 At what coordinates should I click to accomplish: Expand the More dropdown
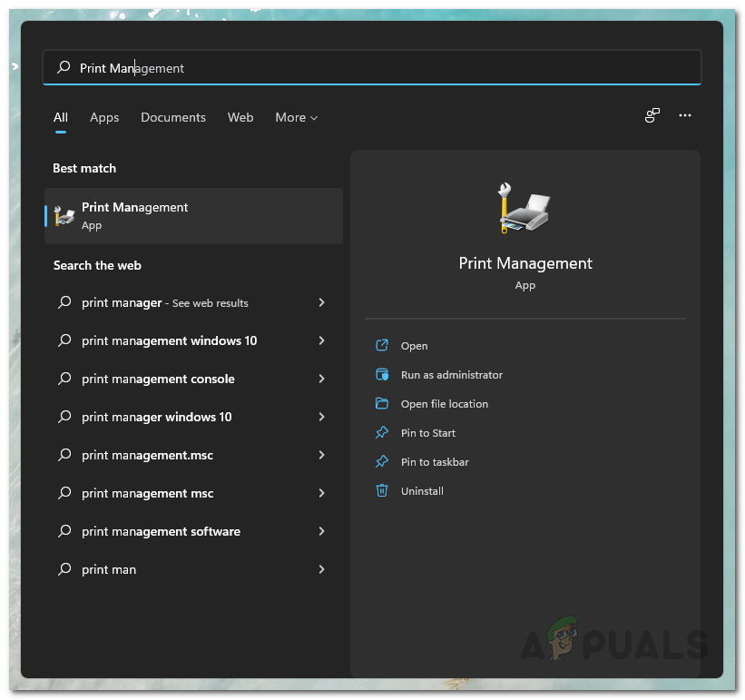pos(297,117)
